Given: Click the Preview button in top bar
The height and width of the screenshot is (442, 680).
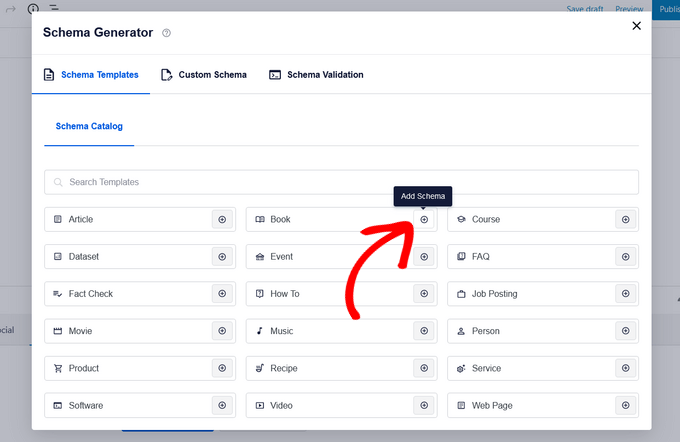Looking at the screenshot, I should click(629, 8).
